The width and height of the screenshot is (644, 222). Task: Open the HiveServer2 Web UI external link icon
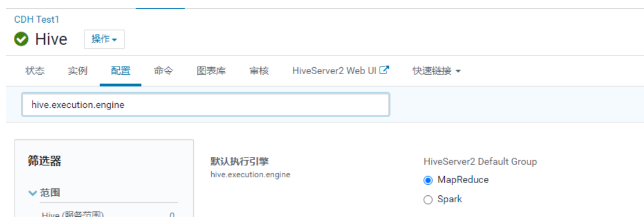pos(384,70)
